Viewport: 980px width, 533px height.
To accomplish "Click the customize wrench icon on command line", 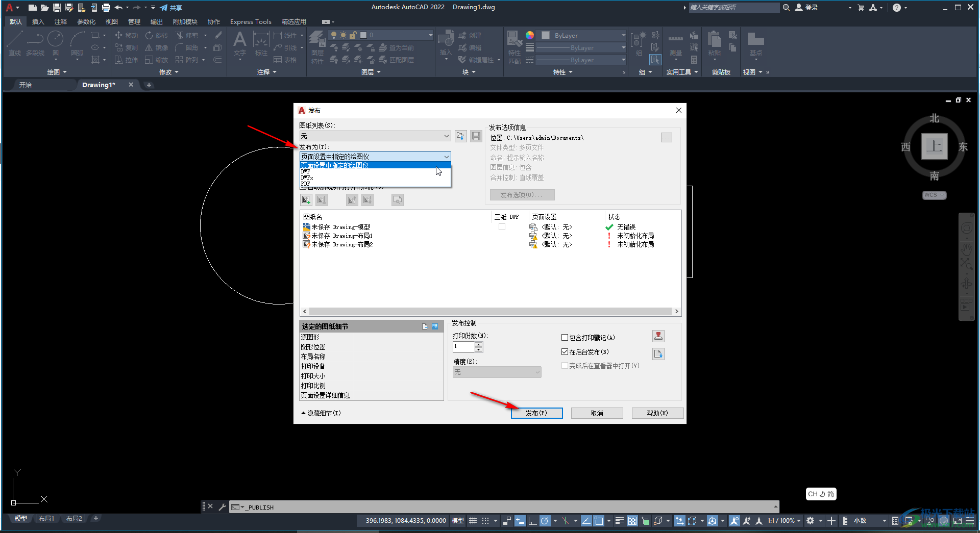I will coord(222,506).
